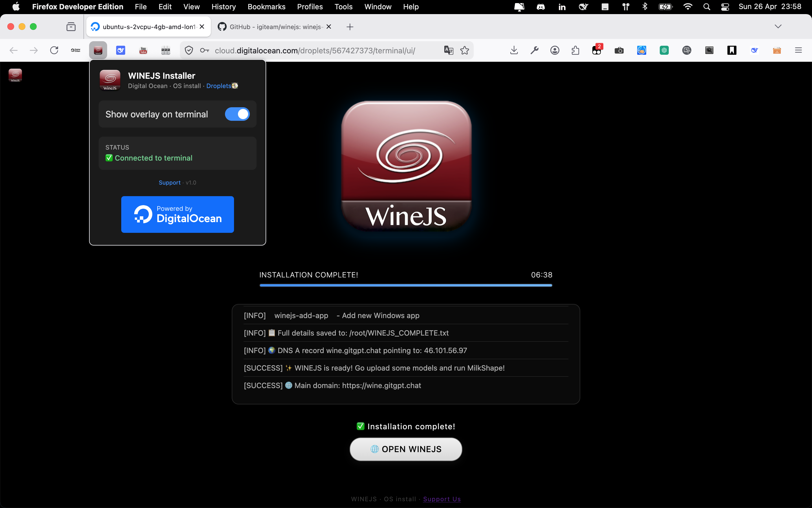Click the menu bar date and time

770,7
